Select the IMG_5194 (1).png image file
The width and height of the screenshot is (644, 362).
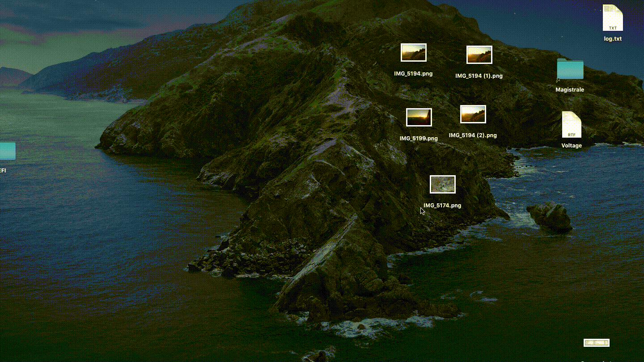(x=479, y=55)
